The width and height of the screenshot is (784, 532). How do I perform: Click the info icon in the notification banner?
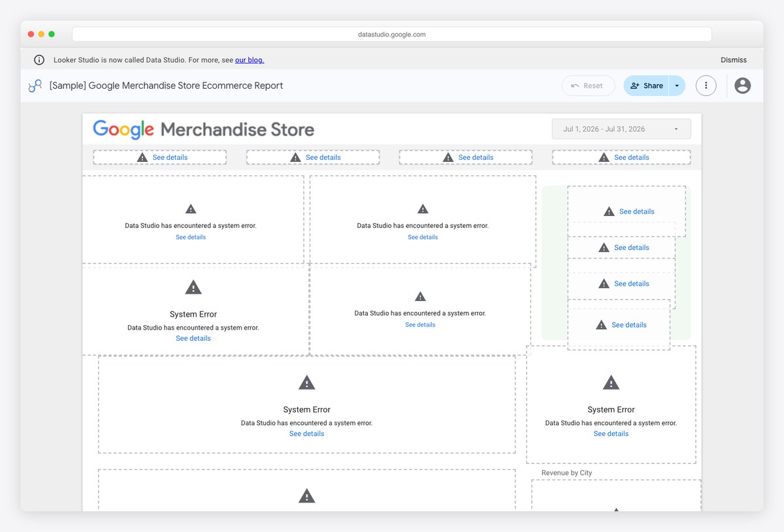coord(39,60)
